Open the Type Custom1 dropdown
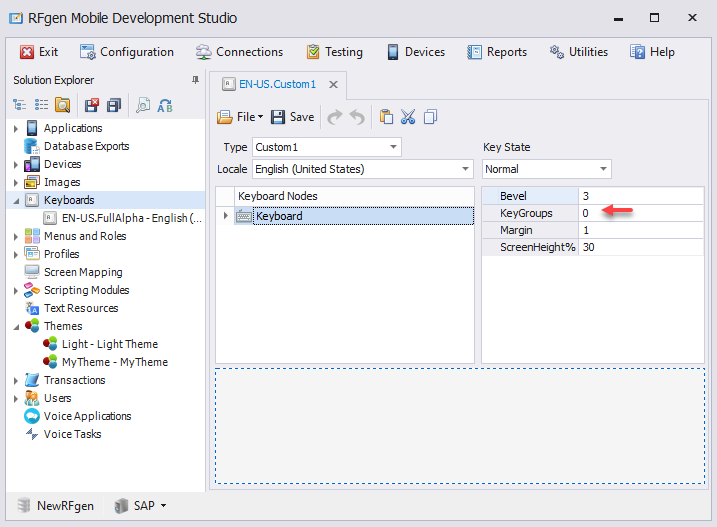Viewport: 717px width, 527px height. [x=393, y=147]
